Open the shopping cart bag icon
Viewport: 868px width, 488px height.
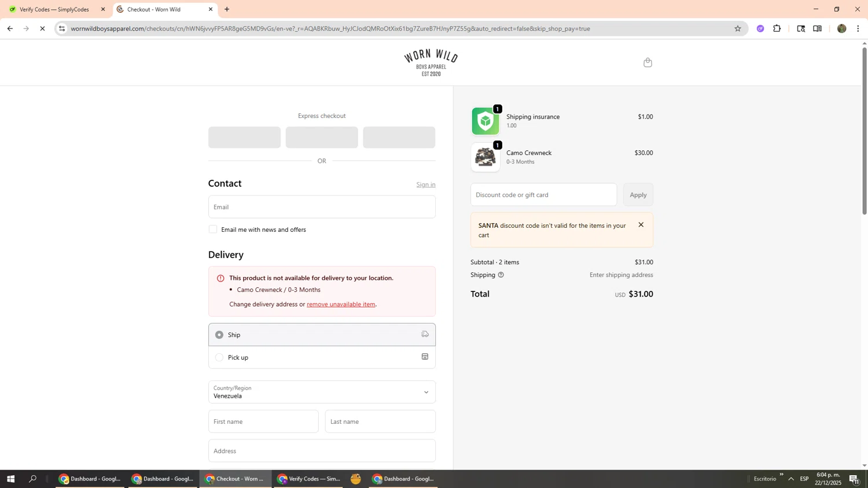click(648, 62)
